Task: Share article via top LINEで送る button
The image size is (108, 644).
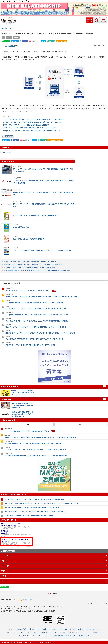Action: pos(6,41)
